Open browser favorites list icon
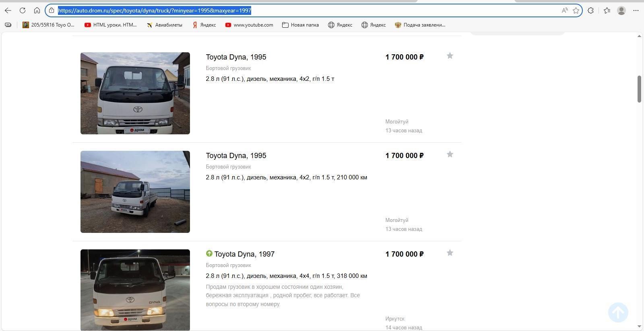Image resolution: width=644 pixels, height=331 pixels. pyautogui.click(x=607, y=10)
